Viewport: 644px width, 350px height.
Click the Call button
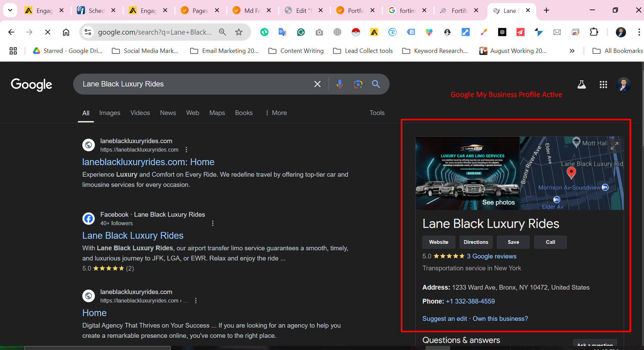point(550,242)
